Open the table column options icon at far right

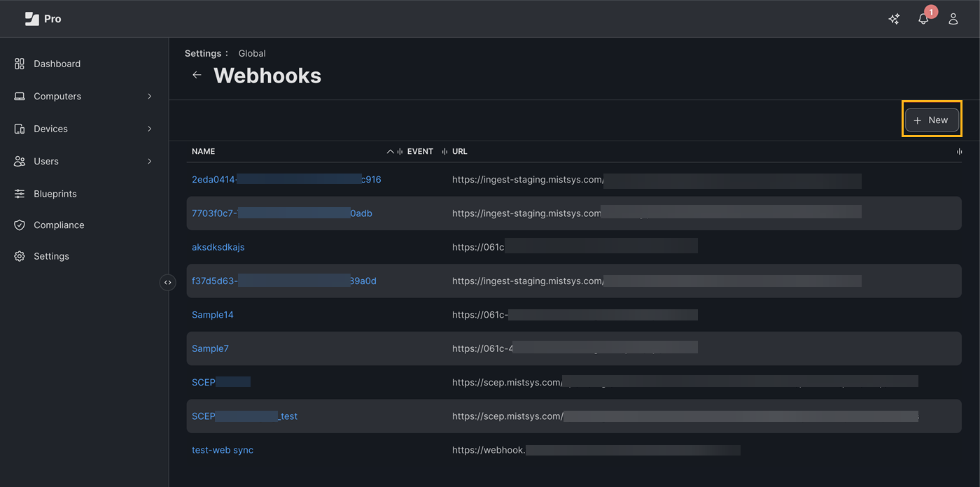(959, 152)
